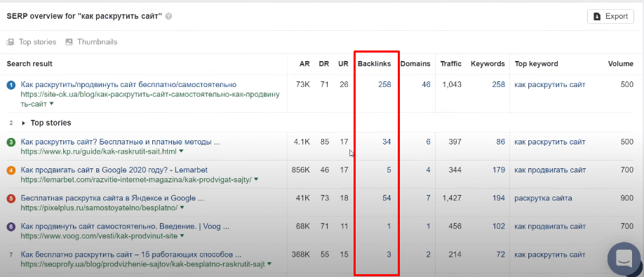
Task: Sort by the Backlinks column header
Action: tap(374, 64)
